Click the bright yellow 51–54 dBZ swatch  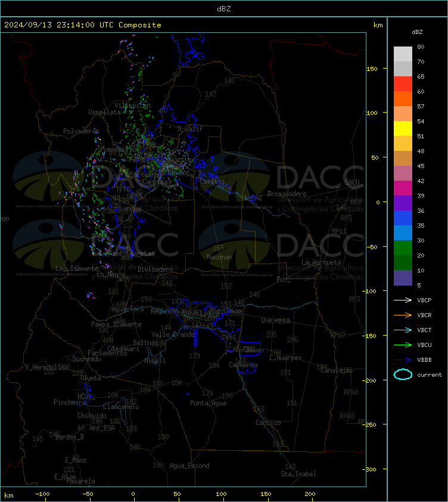[403, 128]
